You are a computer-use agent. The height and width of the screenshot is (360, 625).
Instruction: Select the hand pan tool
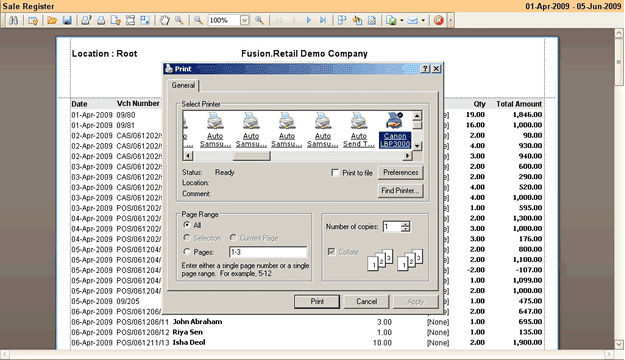tap(164, 20)
